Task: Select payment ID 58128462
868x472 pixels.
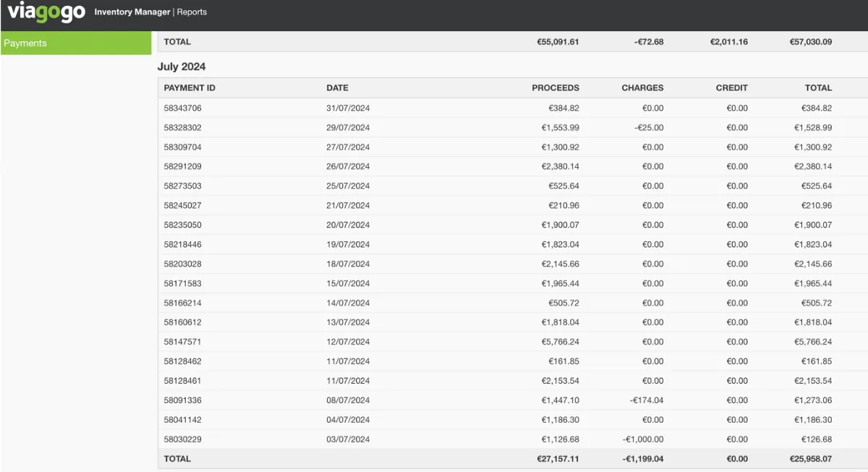Action: pyautogui.click(x=182, y=361)
